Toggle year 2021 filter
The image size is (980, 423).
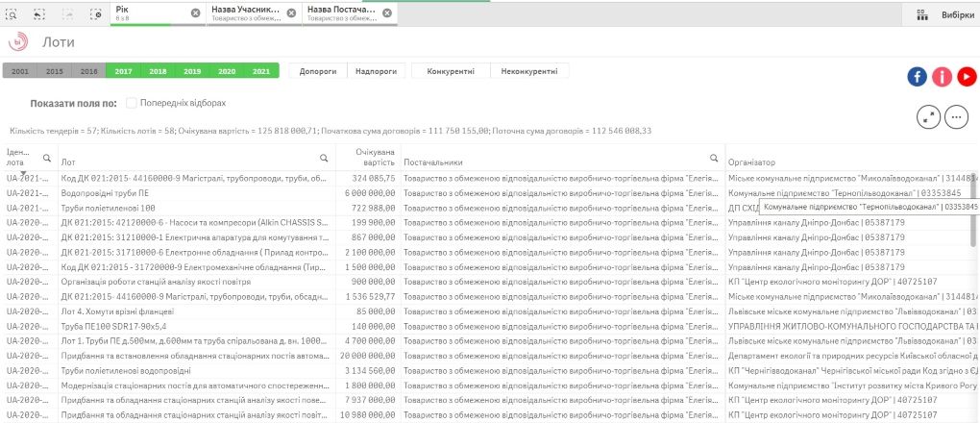[260, 71]
